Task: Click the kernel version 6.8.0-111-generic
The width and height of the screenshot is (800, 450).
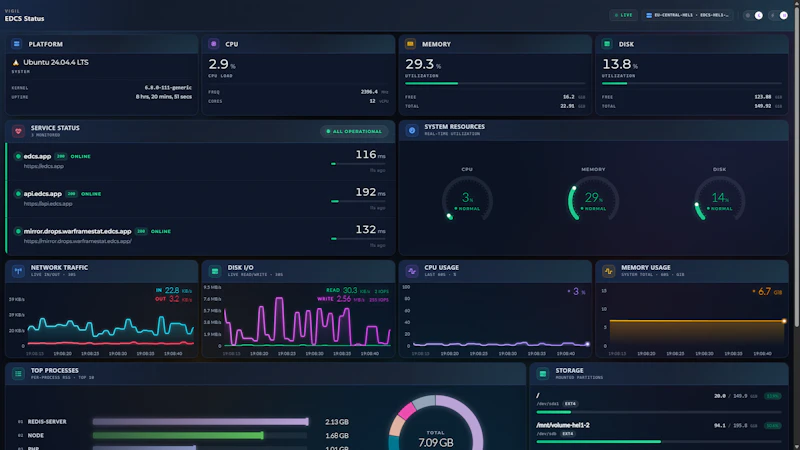Action: (168, 88)
